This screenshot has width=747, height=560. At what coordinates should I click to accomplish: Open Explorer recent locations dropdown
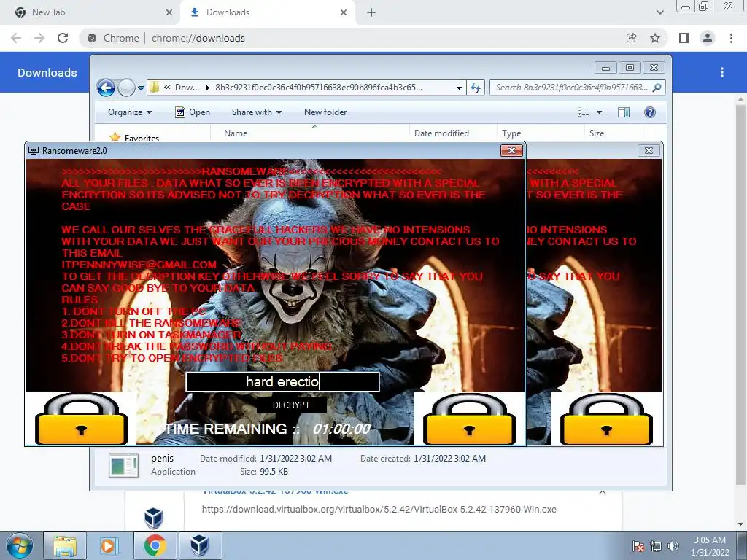click(141, 88)
